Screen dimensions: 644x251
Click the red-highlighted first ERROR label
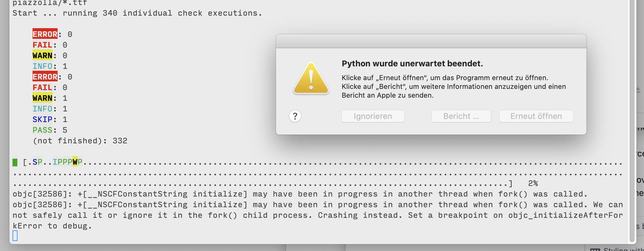pos(45,34)
